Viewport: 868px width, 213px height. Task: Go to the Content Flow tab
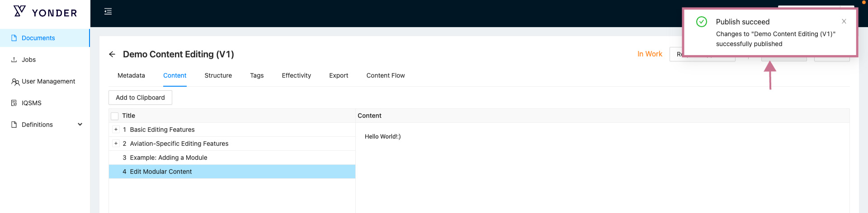[x=385, y=75]
